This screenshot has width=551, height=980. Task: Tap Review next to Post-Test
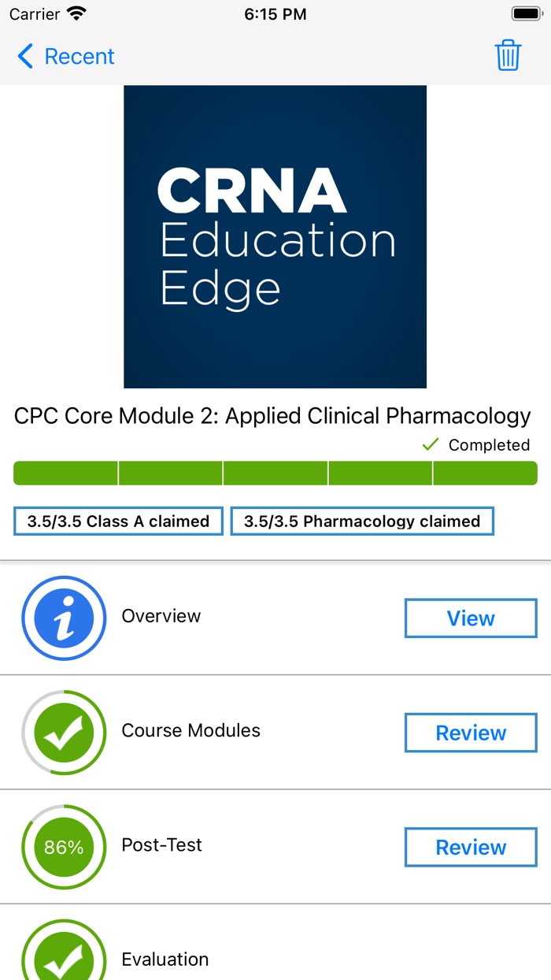(x=470, y=846)
